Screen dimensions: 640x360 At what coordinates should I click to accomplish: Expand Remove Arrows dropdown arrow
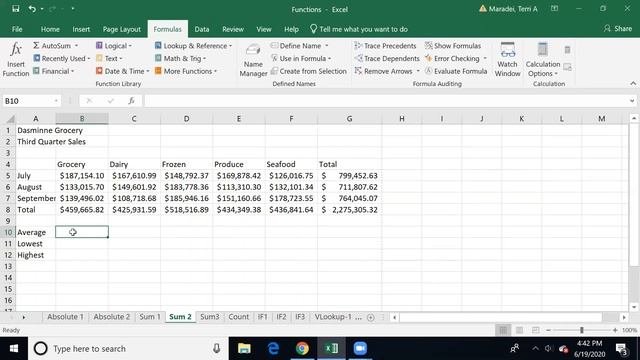pyautogui.click(x=418, y=71)
